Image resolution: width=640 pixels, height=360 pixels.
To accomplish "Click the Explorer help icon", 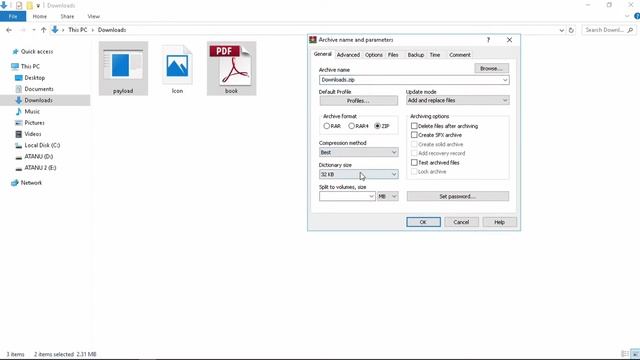I will click(637, 16).
